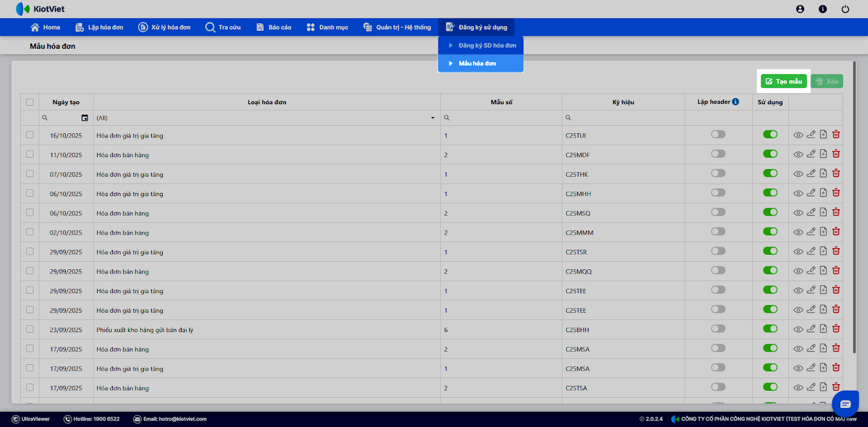Click the power logout icon
Viewport: 868px width, 427px height.
coord(845,9)
